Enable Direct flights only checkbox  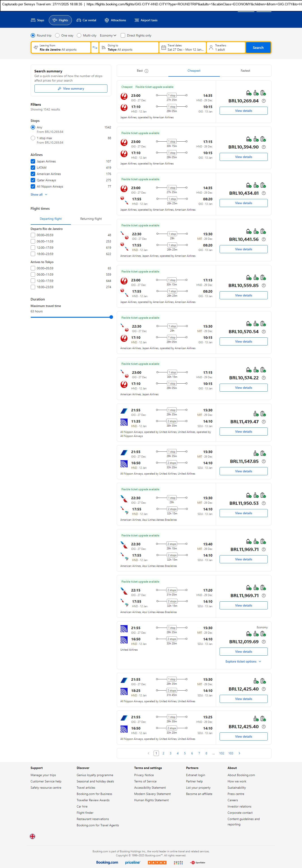pos(123,35)
